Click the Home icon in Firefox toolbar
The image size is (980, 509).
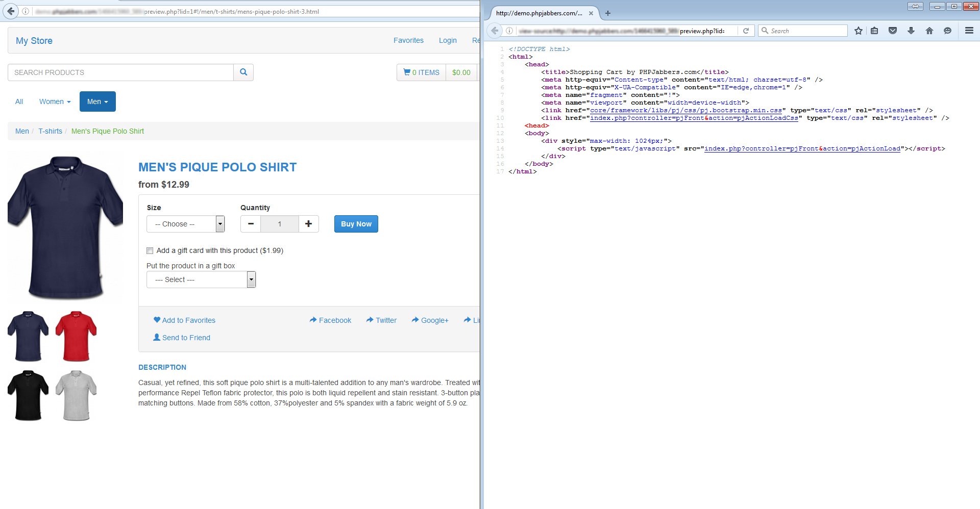[x=929, y=31]
